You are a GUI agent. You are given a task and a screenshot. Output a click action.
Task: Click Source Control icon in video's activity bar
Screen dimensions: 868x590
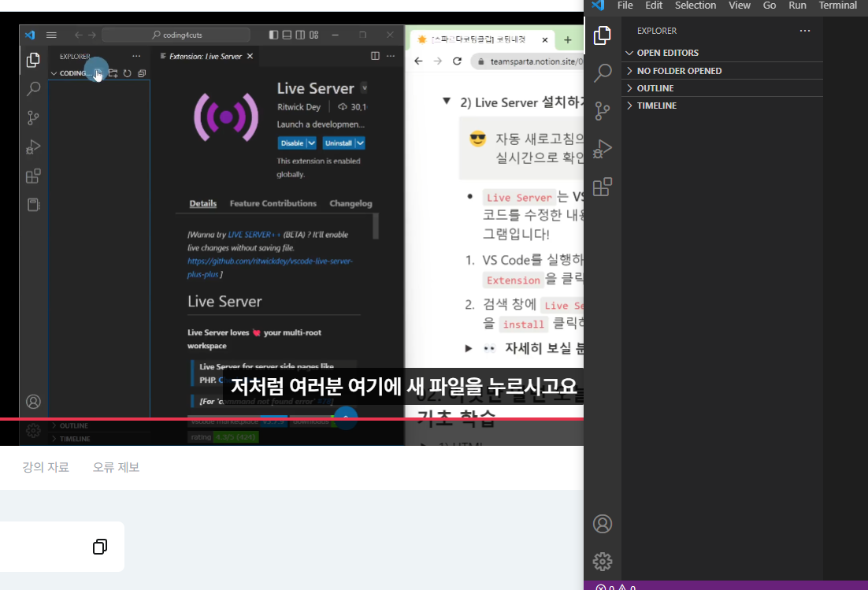(33, 117)
